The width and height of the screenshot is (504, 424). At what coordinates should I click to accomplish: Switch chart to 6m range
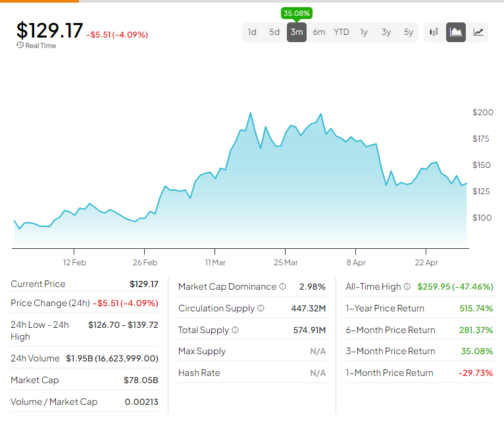point(319,32)
